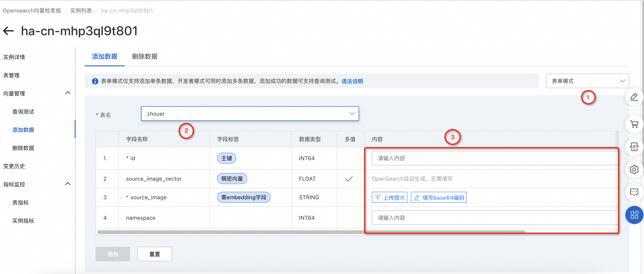Click the info icon in notice bar
The height and width of the screenshot is (274, 644).
click(x=95, y=81)
